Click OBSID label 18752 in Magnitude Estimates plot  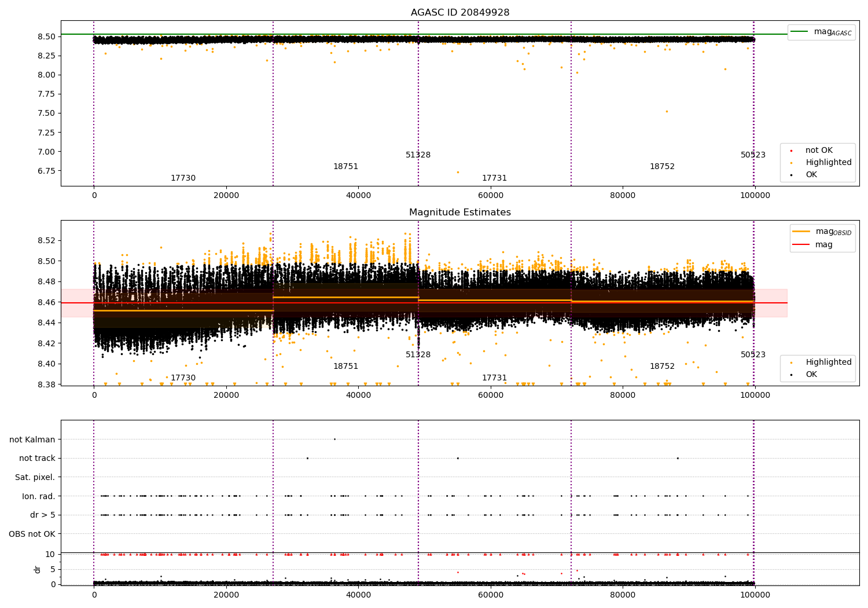coord(662,367)
